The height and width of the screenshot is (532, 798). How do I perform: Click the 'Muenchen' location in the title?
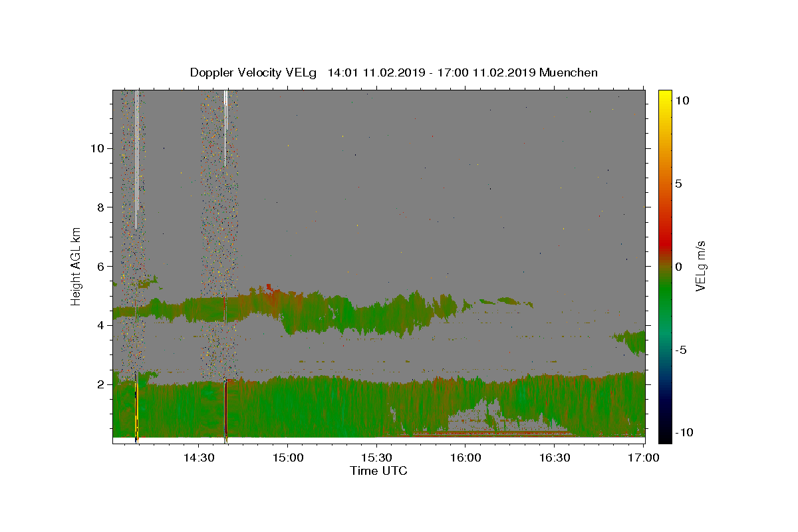click(569, 72)
